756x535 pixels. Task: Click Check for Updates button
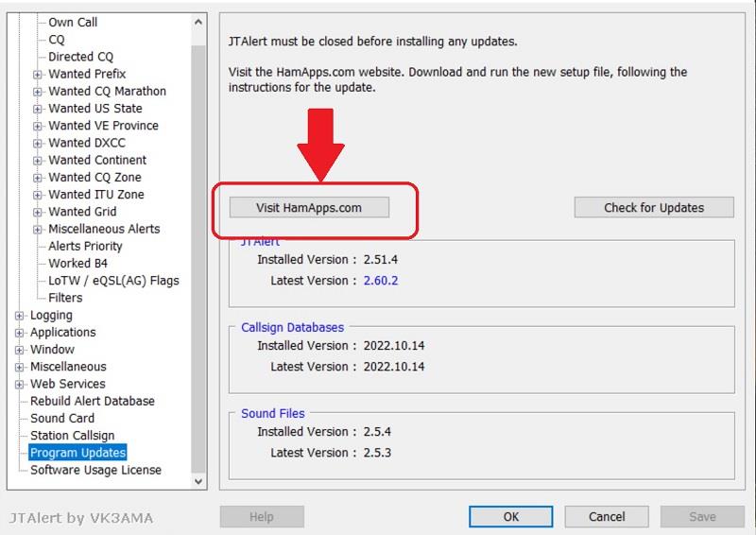654,207
